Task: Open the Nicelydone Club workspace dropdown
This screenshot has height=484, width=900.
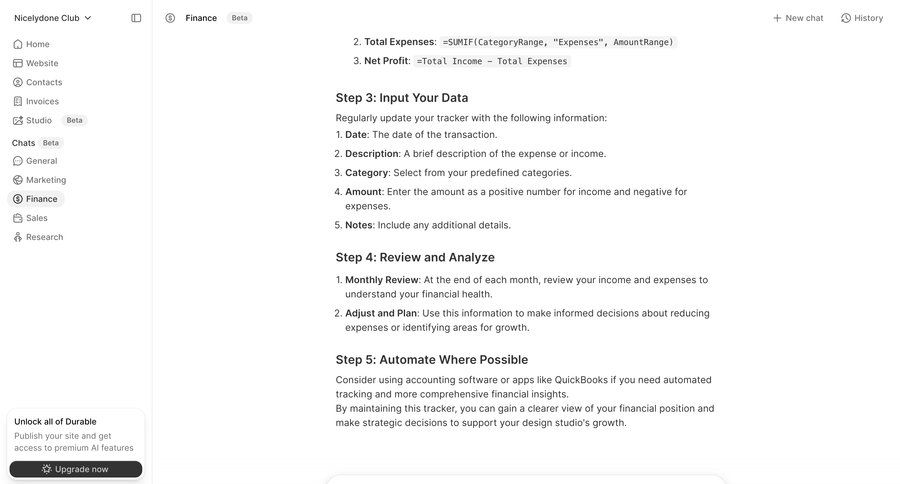Action: coord(53,18)
